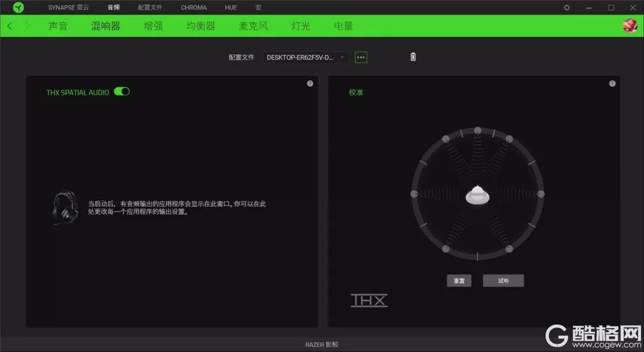Image resolution: width=644 pixels, height=352 pixels.
Task: Go back with the left arrow
Action: (x=10, y=26)
